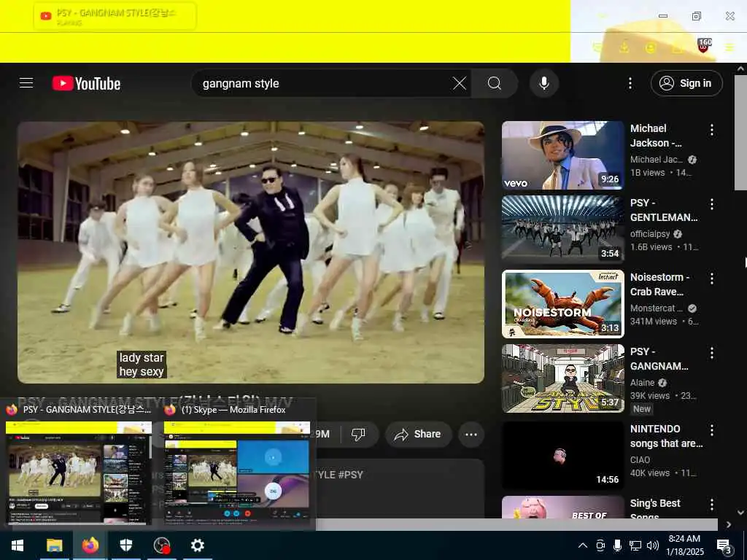Open officialpsy channel name

click(650, 234)
